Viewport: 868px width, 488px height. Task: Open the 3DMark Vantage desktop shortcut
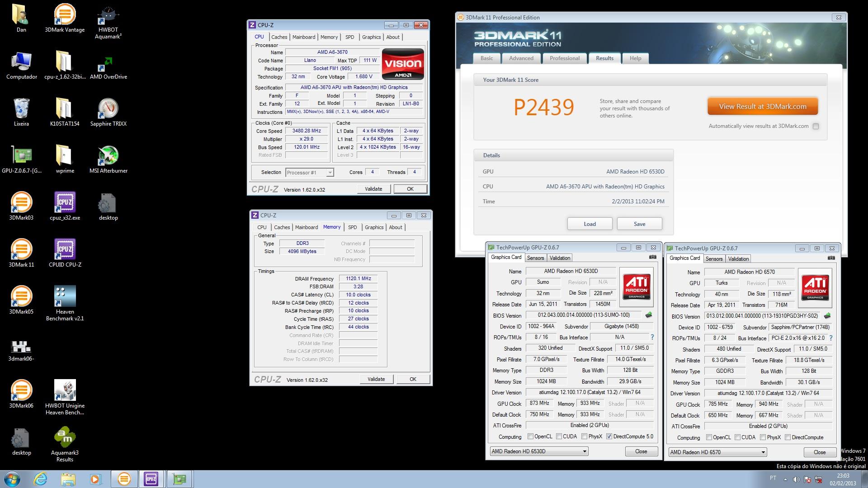(x=65, y=18)
